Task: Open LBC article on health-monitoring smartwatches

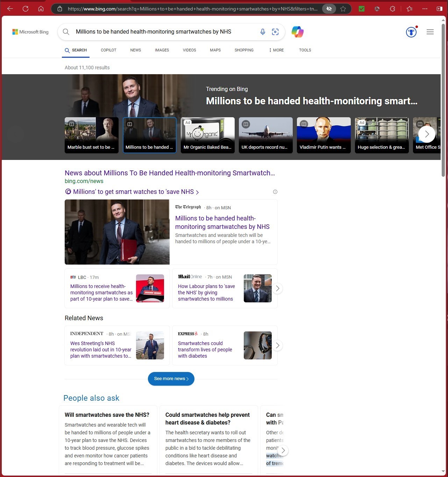Action: (101, 293)
